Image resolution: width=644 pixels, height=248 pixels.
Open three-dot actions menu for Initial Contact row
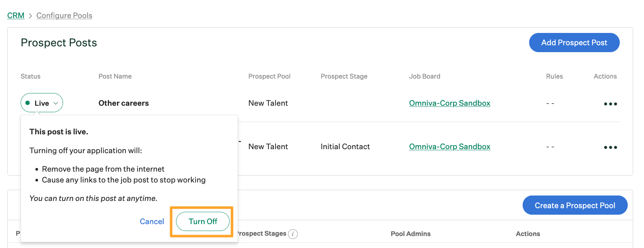pyautogui.click(x=610, y=147)
